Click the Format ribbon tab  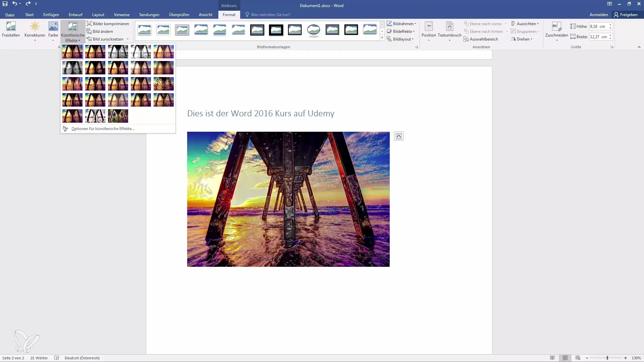pos(229,15)
